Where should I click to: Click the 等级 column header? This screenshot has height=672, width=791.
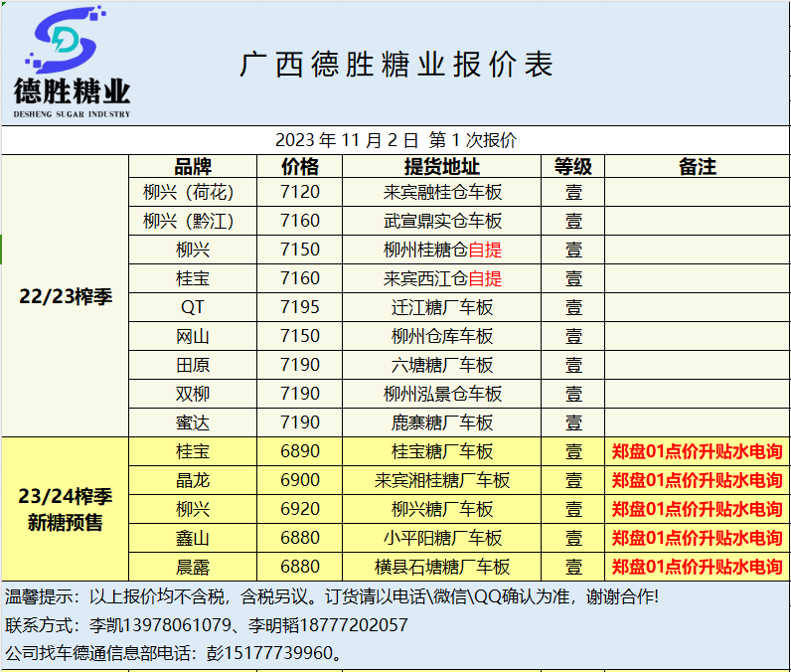click(573, 167)
